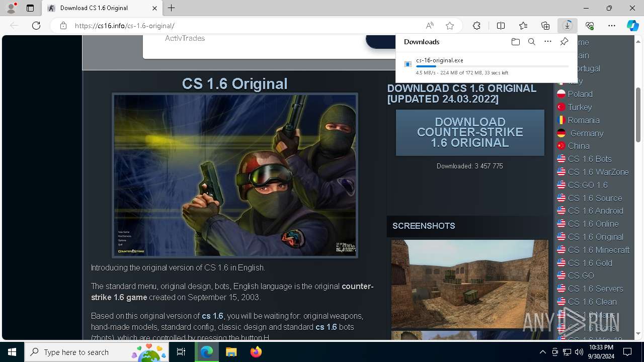Select Germany in the language list
Viewport: 644px width, 362px height.
(x=587, y=133)
